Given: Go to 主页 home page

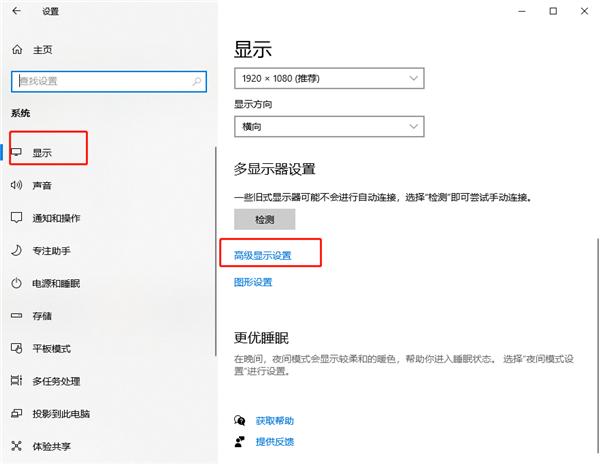Looking at the screenshot, I should (42, 50).
